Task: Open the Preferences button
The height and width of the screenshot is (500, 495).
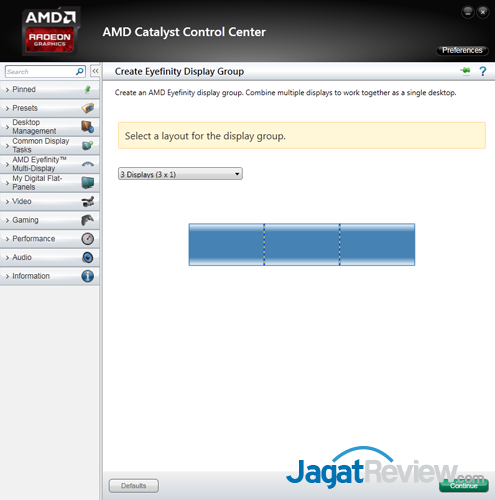Action: 462,50
